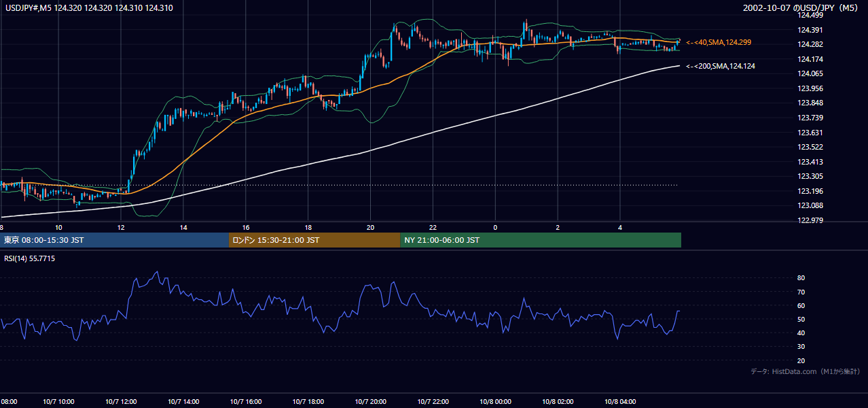Screen dimensions: 868x408
Task: Click hour 18 on price chart time axis
Action: coord(308,227)
